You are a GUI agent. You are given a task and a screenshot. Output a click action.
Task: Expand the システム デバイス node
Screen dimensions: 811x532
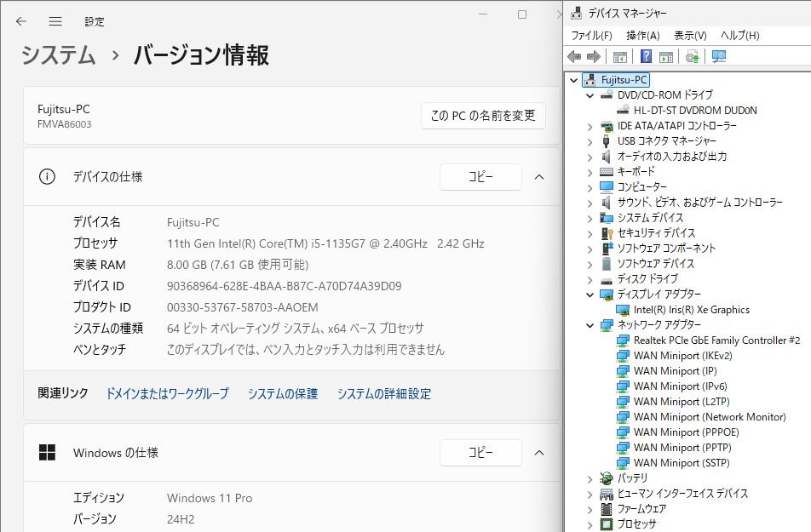coord(590,218)
